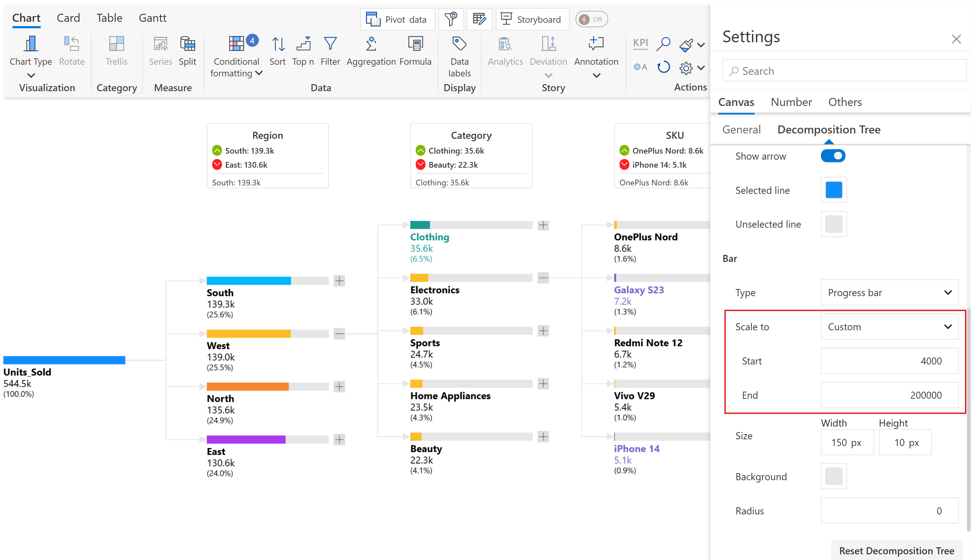Click Reset Decomposition Tree button
977x560 pixels.
click(x=896, y=550)
